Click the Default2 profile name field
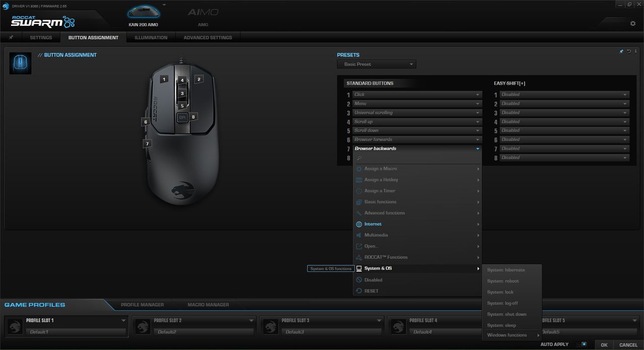Image resolution: width=644 pixels, height=350 pixels. [203, 332]
